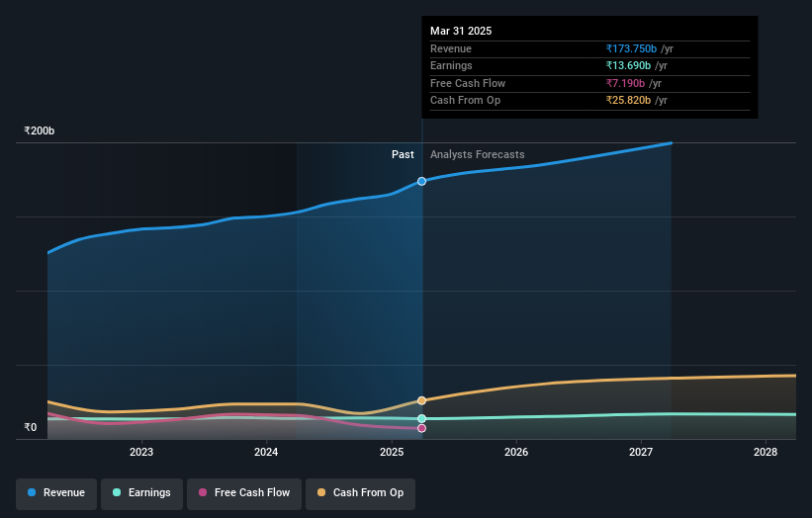
Task: Click the ₹7.190b free cash flow value
Action: coord(626,83)
